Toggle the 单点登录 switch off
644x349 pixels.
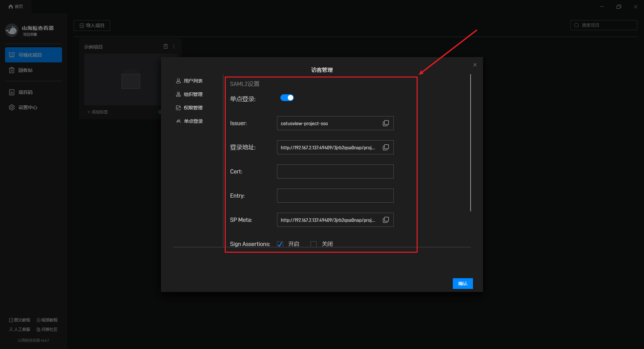[287, 98]
